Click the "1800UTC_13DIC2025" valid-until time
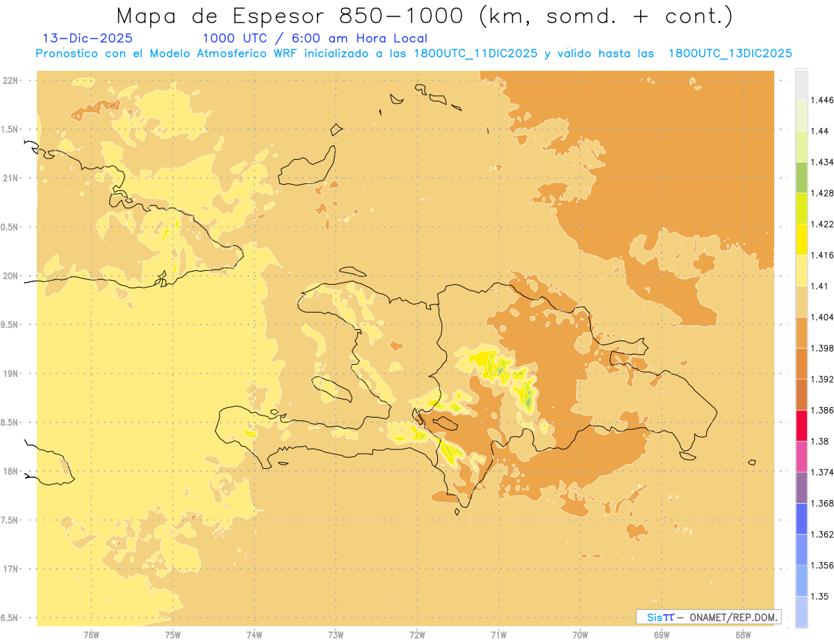834x644 pixels. click(730, 53)
